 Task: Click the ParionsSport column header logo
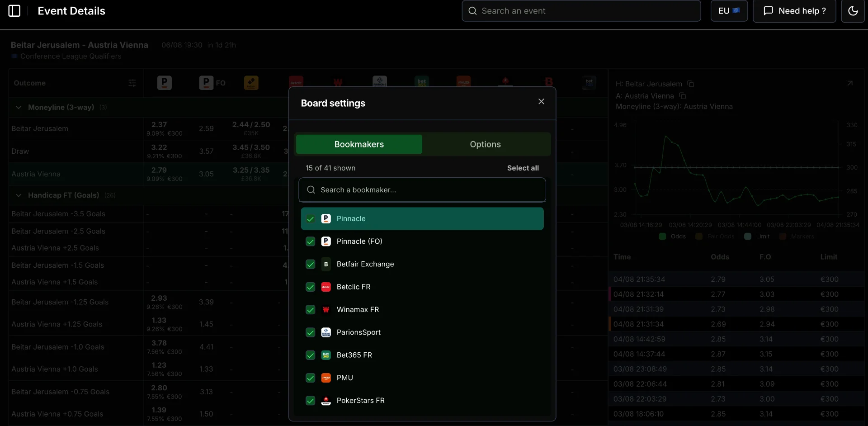(x=380, y=81)
